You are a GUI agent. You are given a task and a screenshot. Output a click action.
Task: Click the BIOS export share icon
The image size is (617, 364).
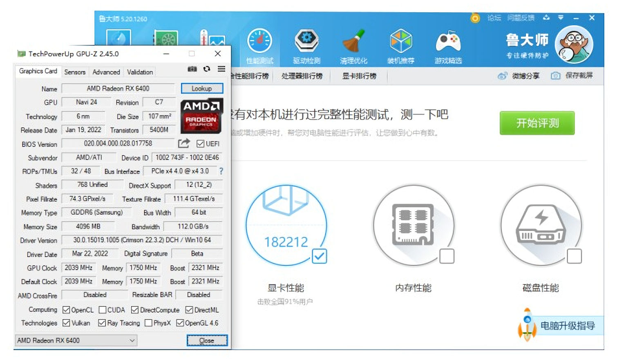click(184, 143)
